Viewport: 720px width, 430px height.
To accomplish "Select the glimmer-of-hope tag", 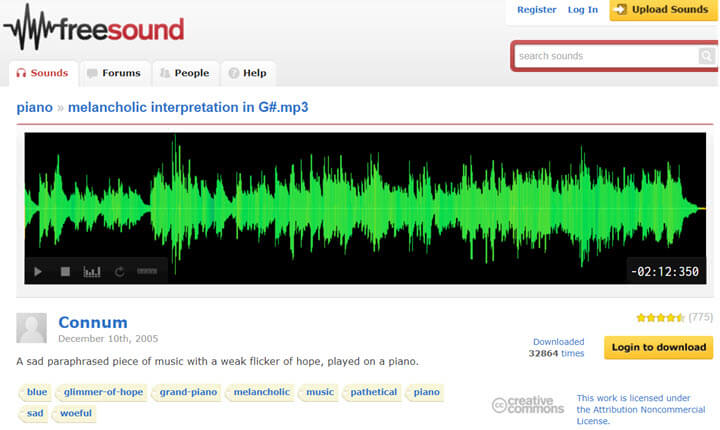I will [x=103, y=392].
